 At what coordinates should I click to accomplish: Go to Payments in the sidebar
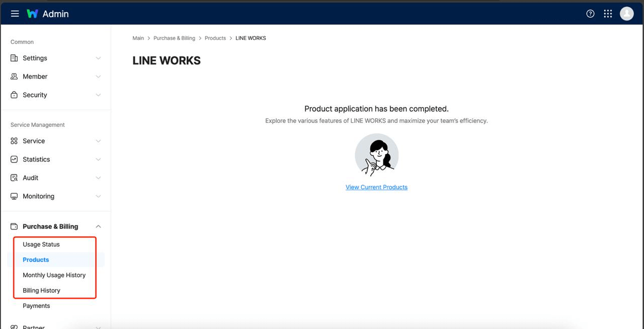pyautogui.click(x=36, y=306)
